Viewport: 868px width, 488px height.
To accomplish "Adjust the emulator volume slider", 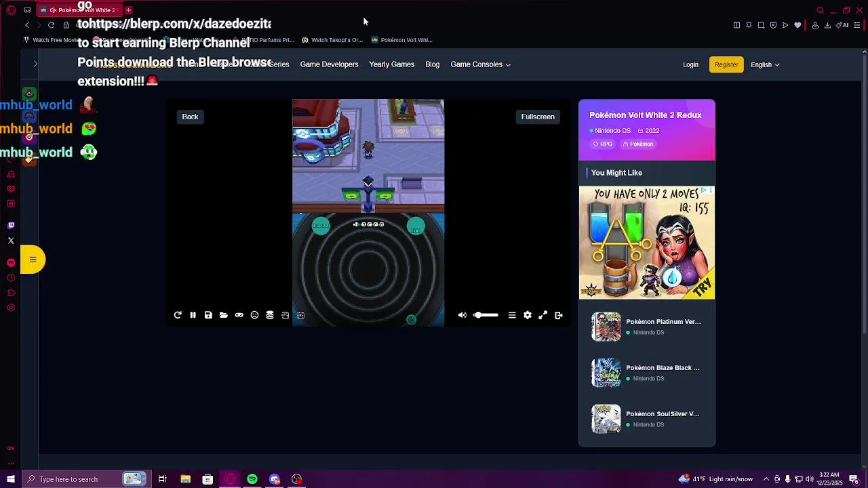I will click(486, 315).
